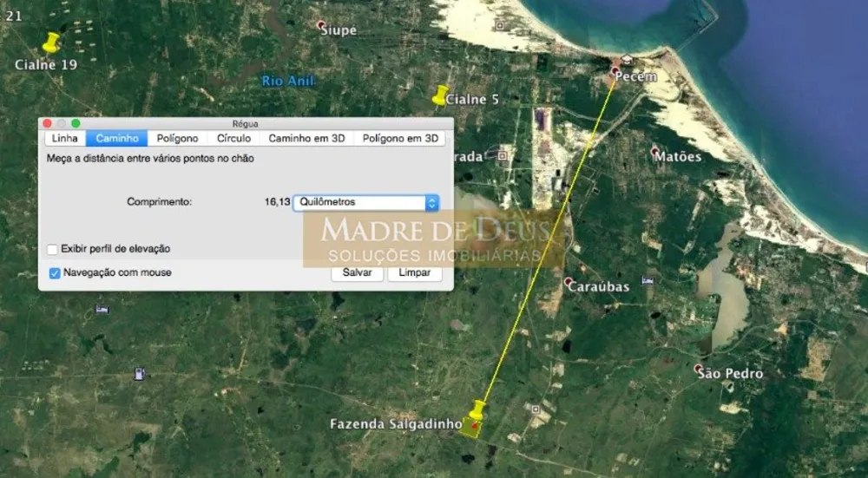Image resolution: width=868 pixels, height=478 pixels.
Task: Close the Régua window with red button
Action: (47, 123)
